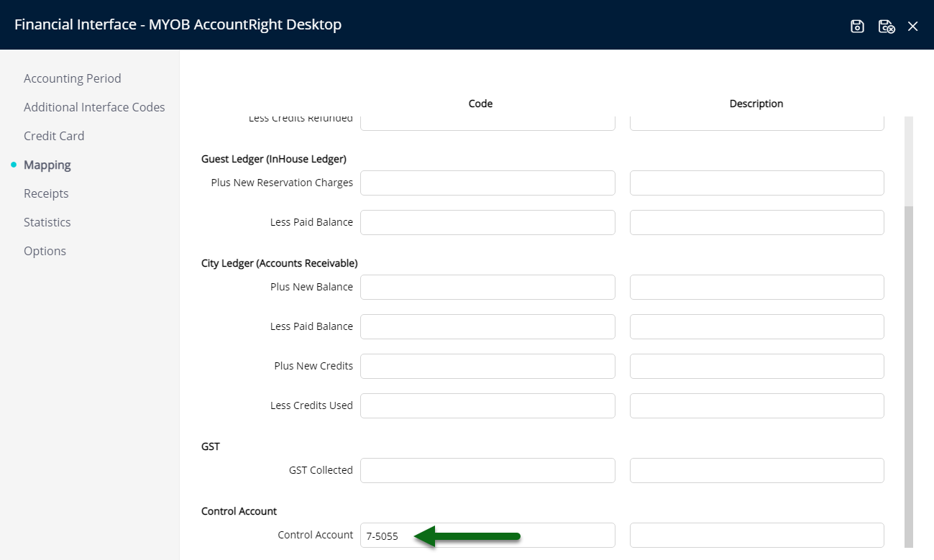This screenshot has height=560, width=934.
Task: Click the GST Collected description field
Action: tap(757, 470)
